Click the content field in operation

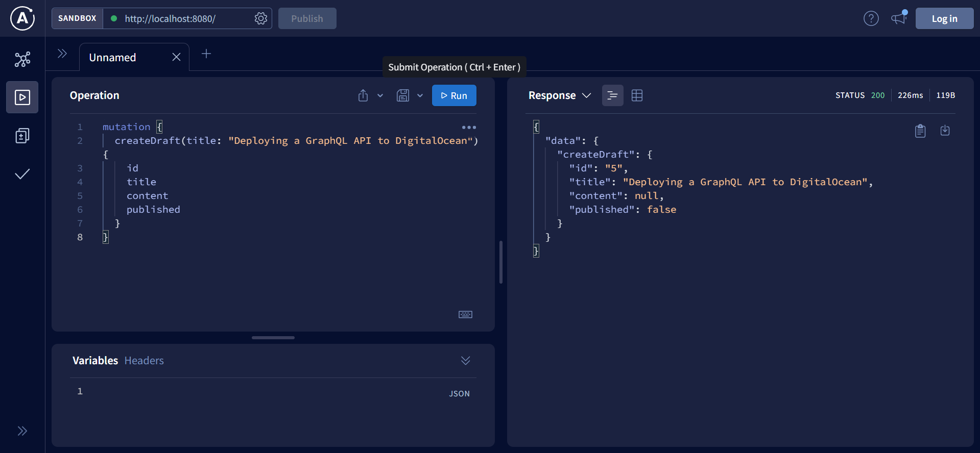(x=148, y=196)
